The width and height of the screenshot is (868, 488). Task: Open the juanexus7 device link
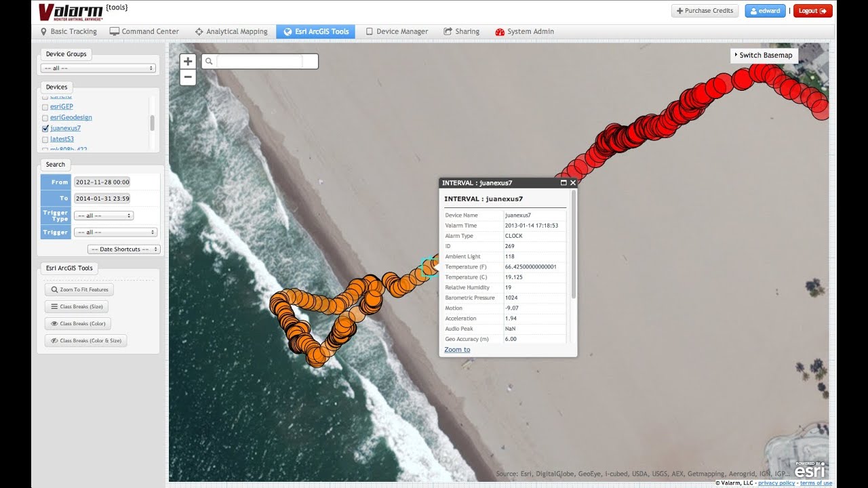point(65,128)
